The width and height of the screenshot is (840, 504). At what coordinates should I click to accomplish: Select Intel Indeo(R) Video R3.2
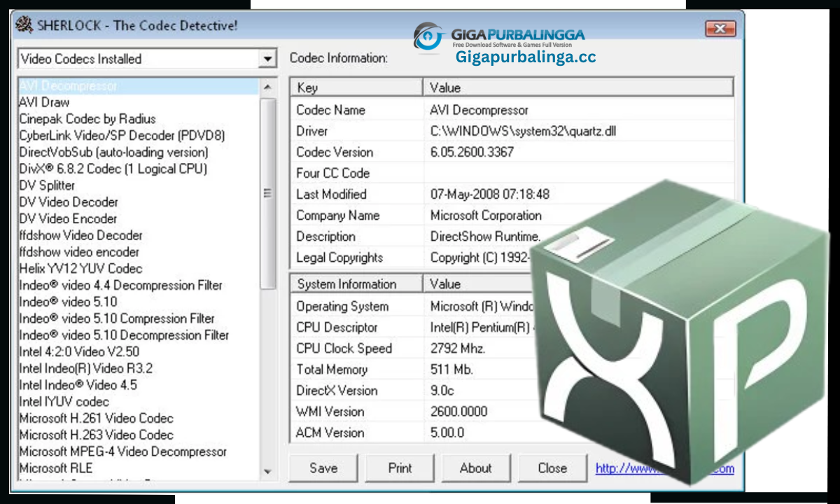click(x=85, y=368)
